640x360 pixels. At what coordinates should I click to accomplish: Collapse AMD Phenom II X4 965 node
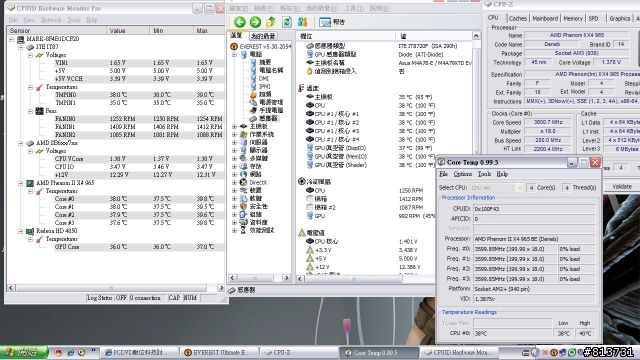point(21,183)
